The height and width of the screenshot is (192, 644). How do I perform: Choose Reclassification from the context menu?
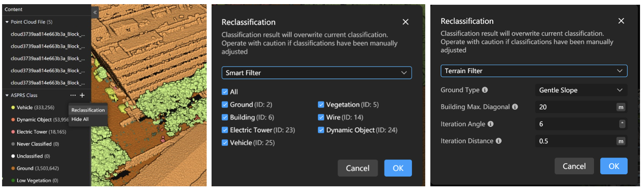pyautogui.click(x=88, y=110)
